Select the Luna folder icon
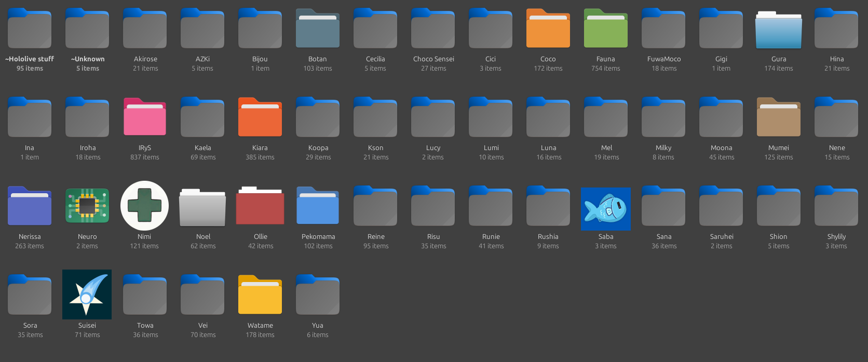Image resolution: width=868 pixels, height=362 pixels. click(548, 117)
